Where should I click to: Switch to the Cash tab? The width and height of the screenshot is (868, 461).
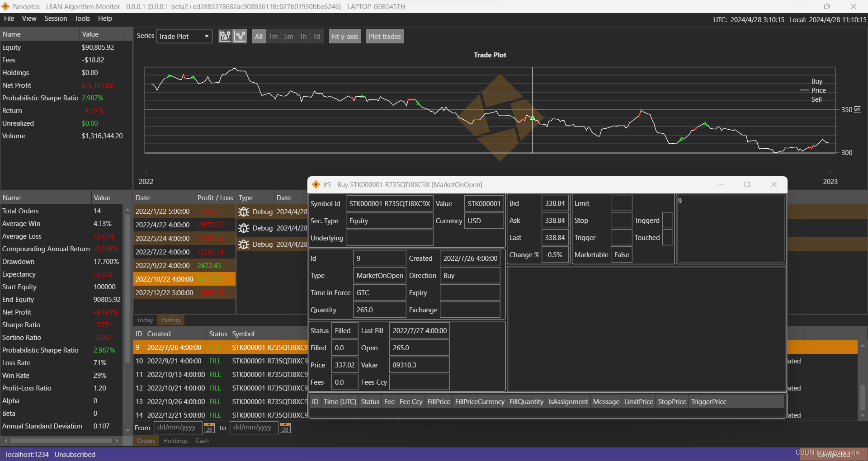(202, 441)
